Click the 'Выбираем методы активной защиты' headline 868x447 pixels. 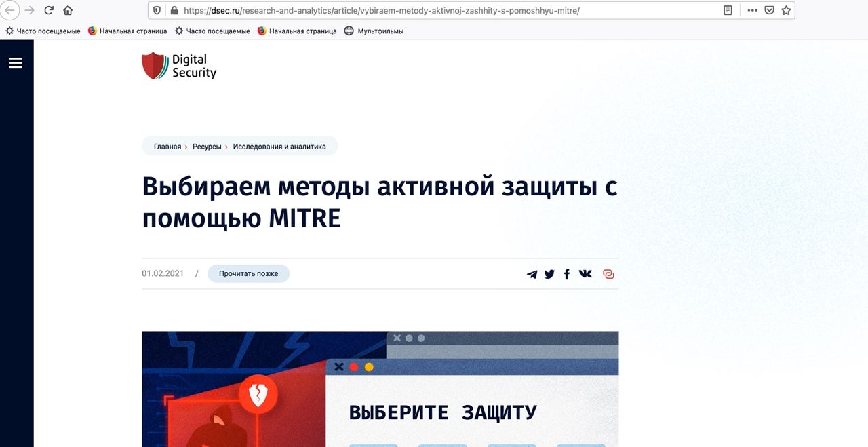[380, 202]
